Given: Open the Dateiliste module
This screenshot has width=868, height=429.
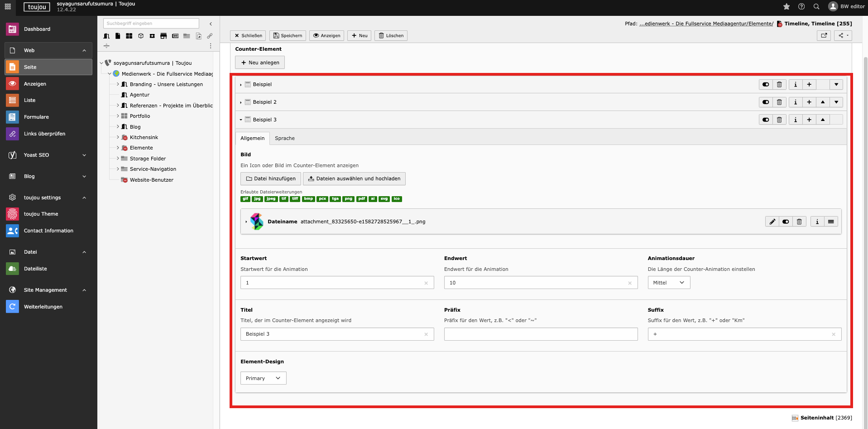Looking at the screenshot, I should pyautogui.click(x=35, y=269).
